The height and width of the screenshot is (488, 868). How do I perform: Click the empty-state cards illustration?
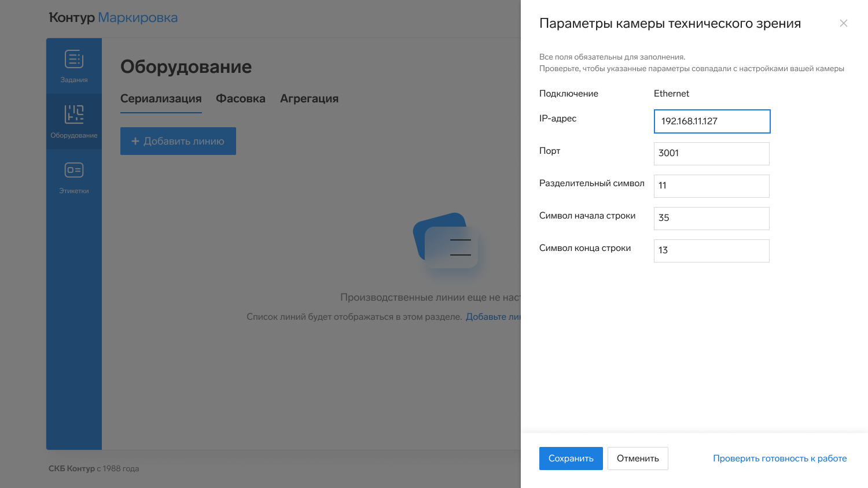446,241
